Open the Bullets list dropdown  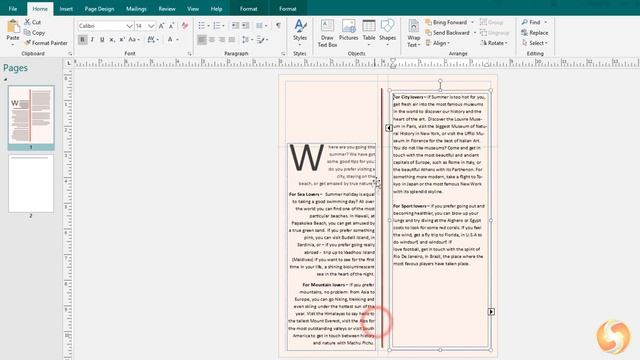tap(204, 26)
